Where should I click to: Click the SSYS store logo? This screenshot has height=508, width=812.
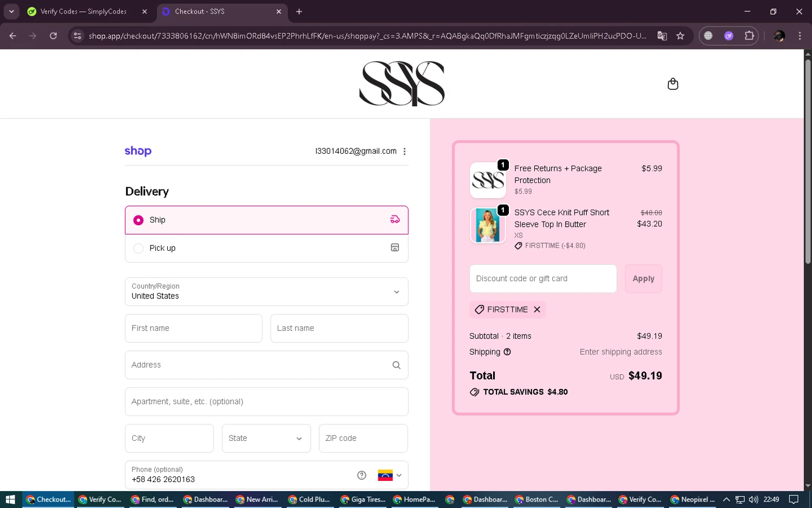pos(402,83)
